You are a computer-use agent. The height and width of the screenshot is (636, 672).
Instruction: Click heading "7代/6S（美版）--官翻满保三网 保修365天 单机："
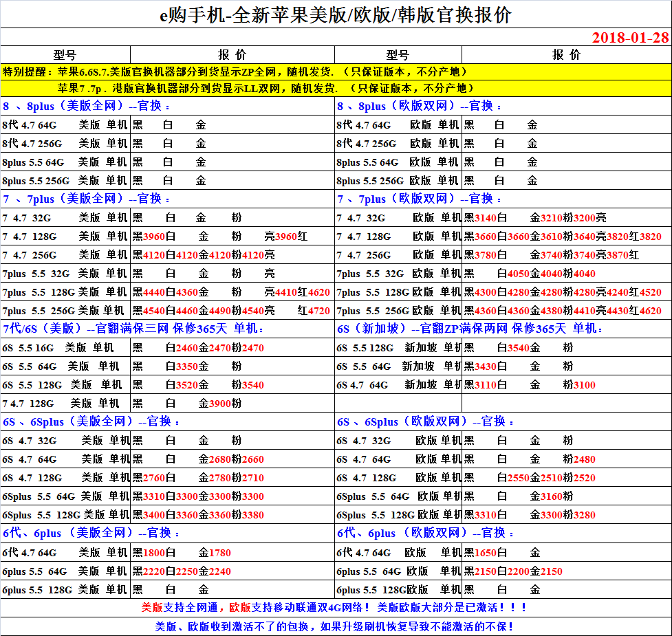click(133, 329)
